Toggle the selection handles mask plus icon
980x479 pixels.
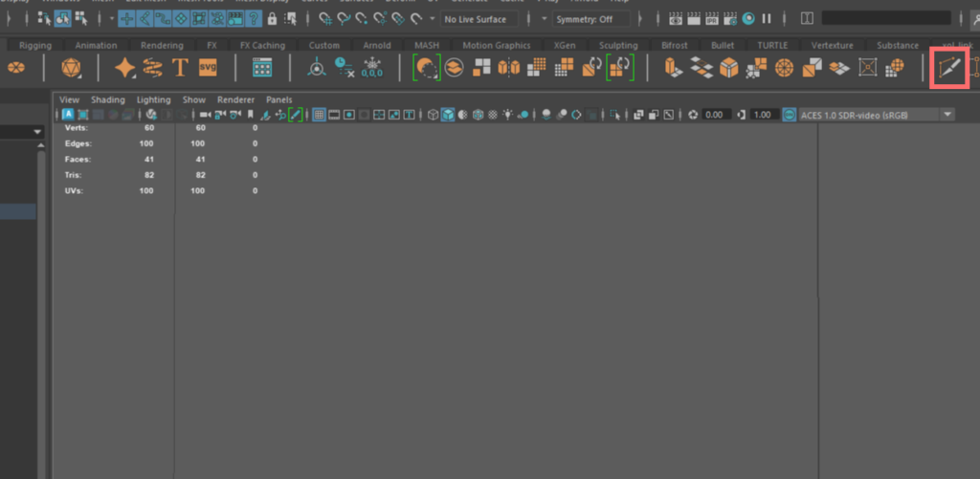tap(126, 19)
